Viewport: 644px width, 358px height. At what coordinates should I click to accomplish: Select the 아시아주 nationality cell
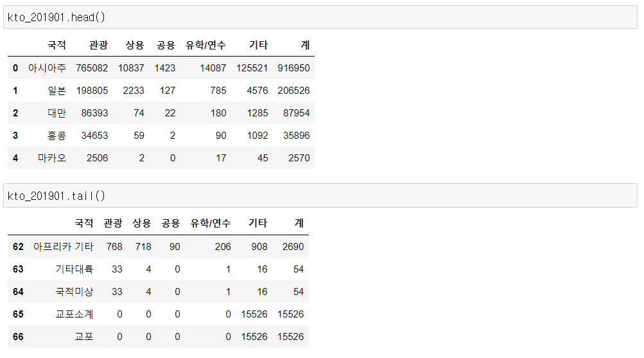pos(47,68)
